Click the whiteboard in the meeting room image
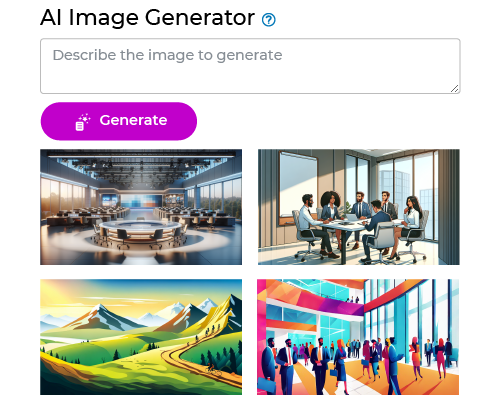The width and height of the screenshot is (500, 412). tap(298, 187)
